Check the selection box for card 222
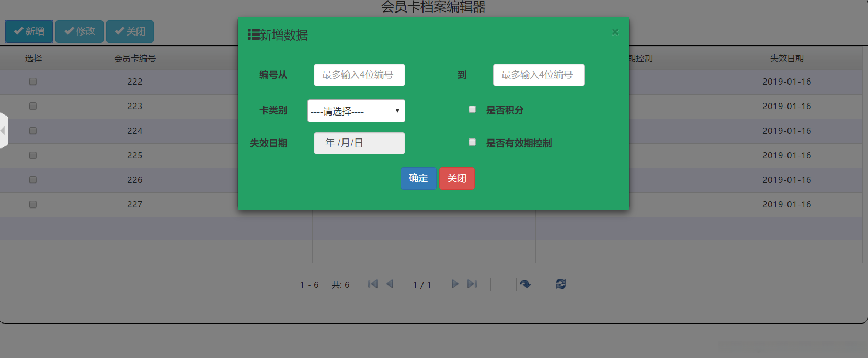The width and height of the screenshot is (868, 358). click(x=33, y=82)
